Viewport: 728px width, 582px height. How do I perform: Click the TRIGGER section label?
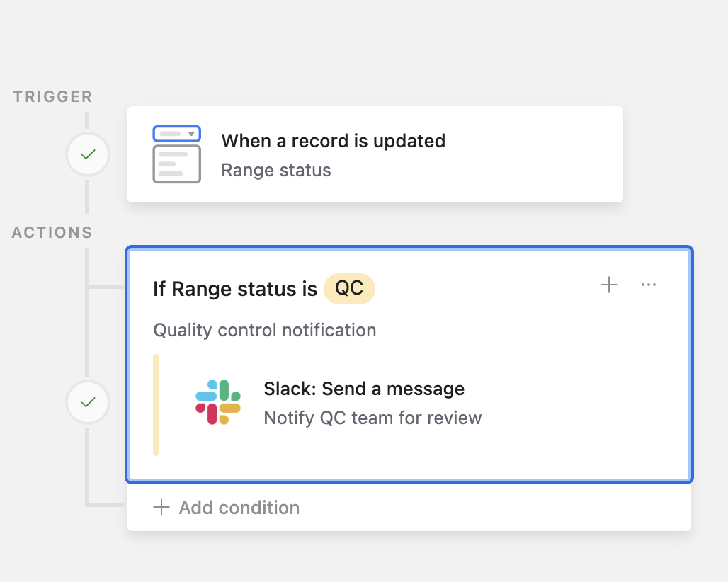pyautogui.click(x=52, y=97)
